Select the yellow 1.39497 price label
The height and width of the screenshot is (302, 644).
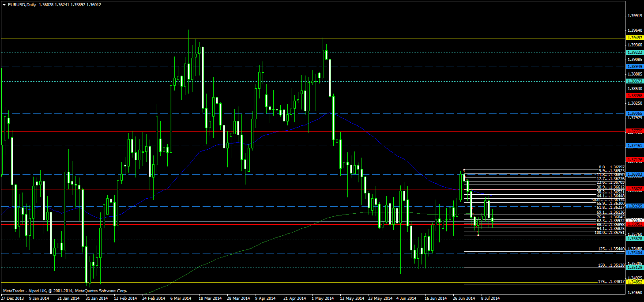point(634,38)
